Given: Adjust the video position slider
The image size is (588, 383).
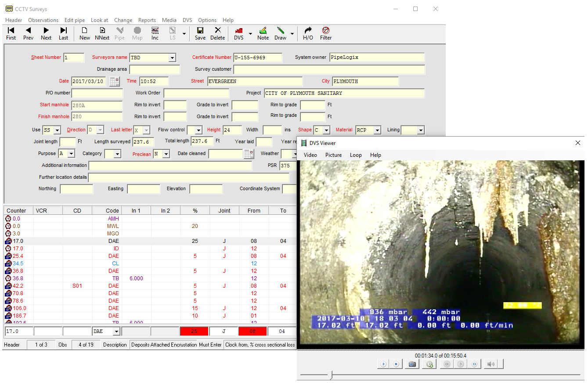Looking at the screenshot, I should (331, 375).
